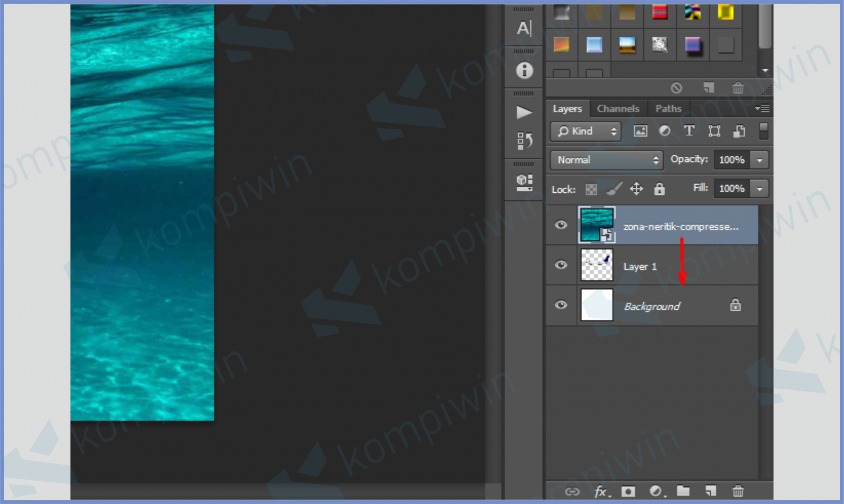844x504 pixels.
Task: Open the layer style fx menu
Action: (601, 491)
